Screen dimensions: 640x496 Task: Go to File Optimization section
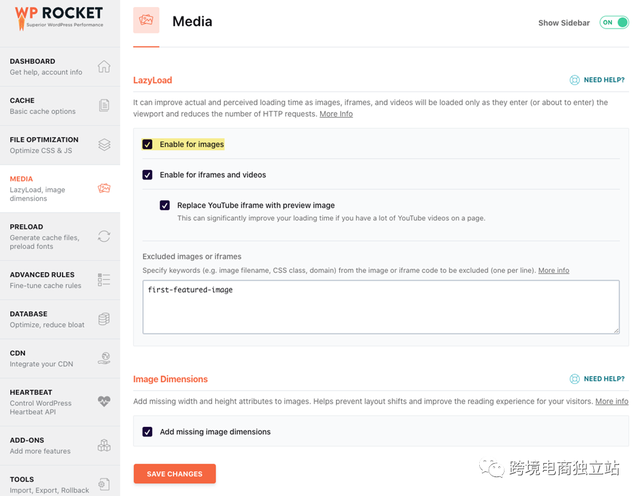coord(60,145)
